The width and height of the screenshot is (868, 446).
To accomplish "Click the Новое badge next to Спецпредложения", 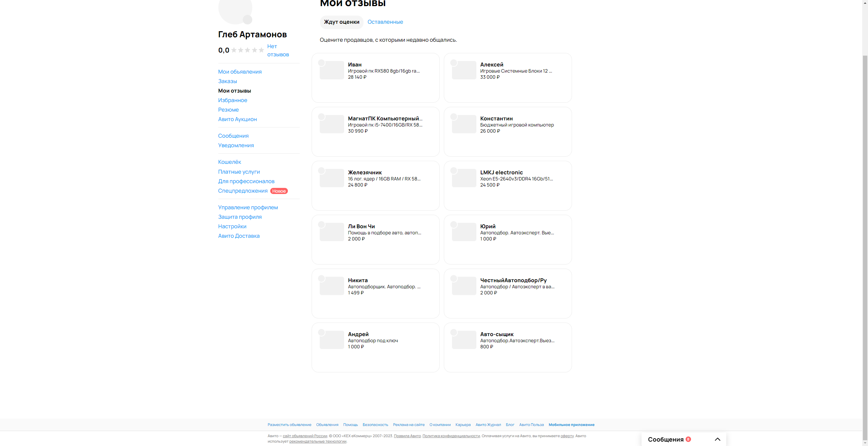I will point(279,191).
